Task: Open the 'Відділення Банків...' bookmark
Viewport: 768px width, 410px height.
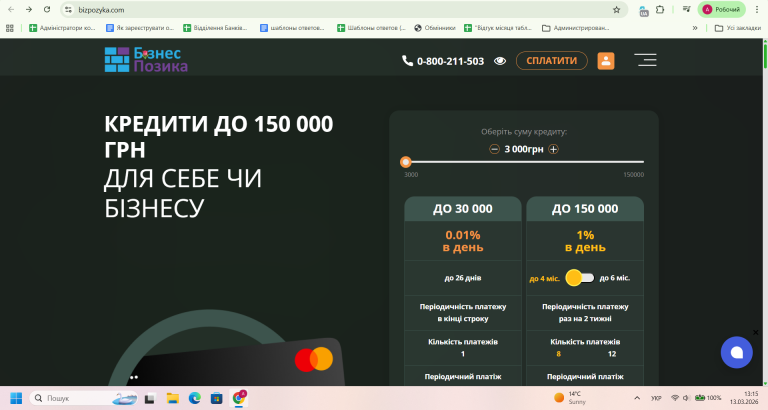Action: click(216, 28)
